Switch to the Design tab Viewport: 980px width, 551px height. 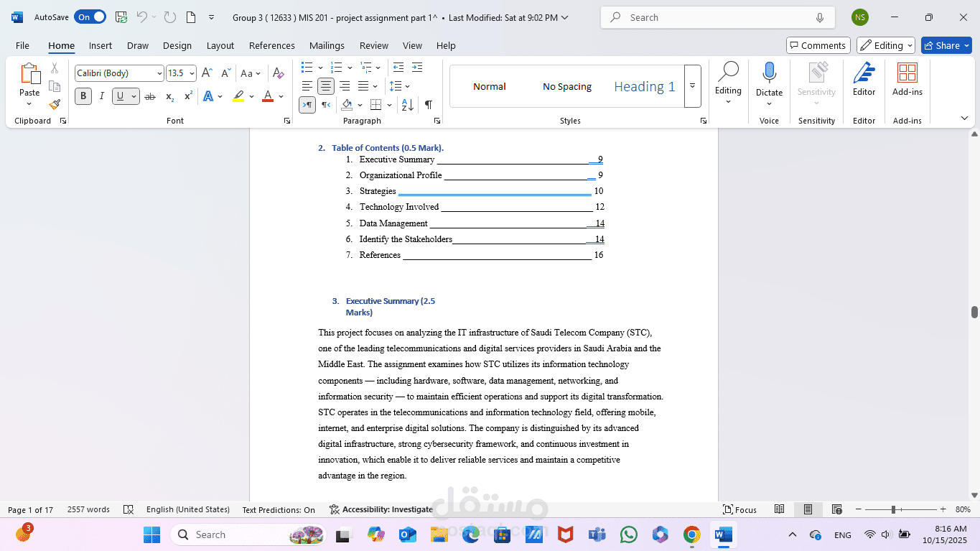(x=177, y=45)
